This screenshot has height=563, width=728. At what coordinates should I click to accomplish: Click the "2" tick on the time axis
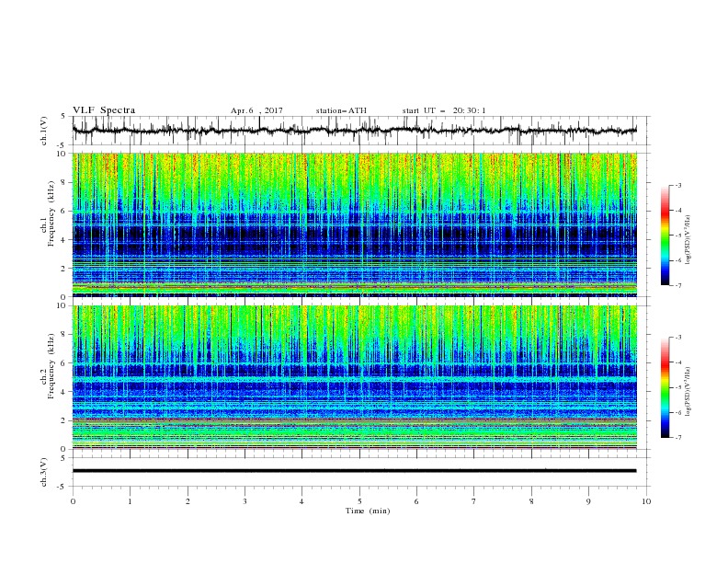[x=188, y=501]
